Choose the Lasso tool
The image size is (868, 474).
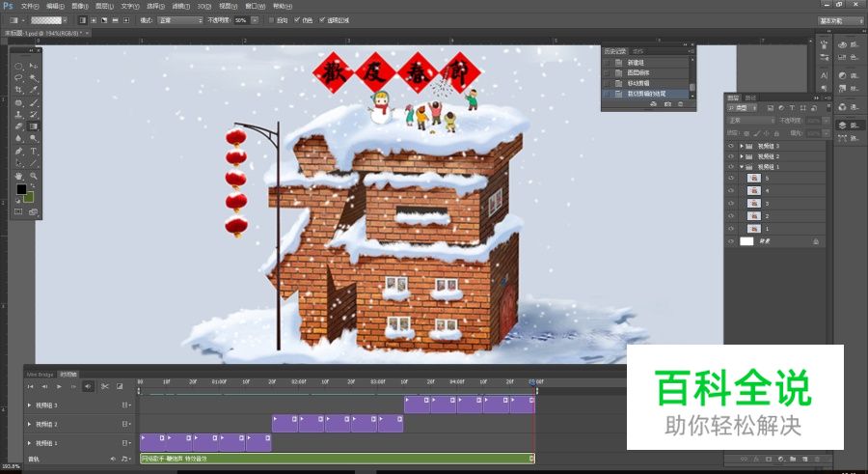click(19, 77)
